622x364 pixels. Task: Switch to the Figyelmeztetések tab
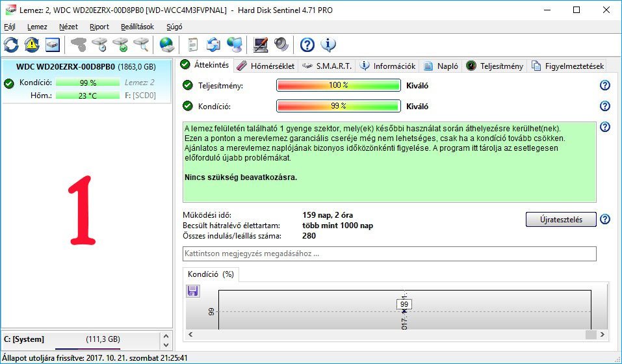pos(567,66)
